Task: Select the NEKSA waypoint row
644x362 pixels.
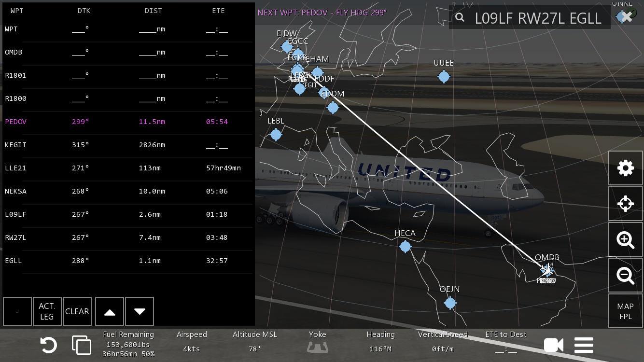Action: tap(128, 191)
